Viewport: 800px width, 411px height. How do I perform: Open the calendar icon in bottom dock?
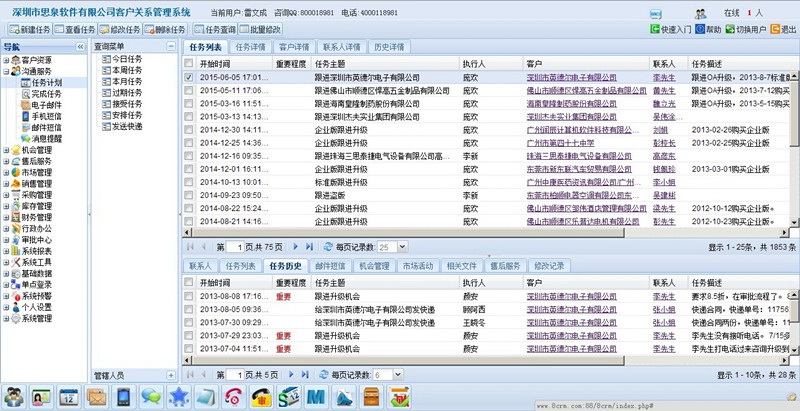[69, 397]
